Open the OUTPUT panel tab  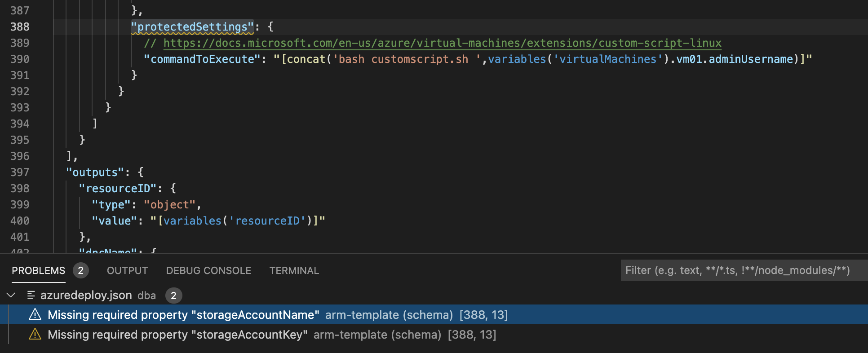127,270
